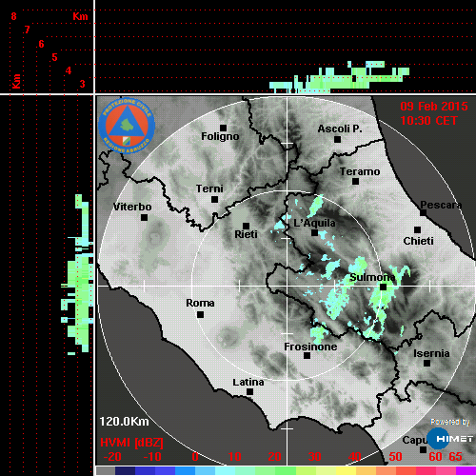Image resolution: width=476 pixels, height=476 pixels.
Task: Click the 'Latina' map label
Action: (248, 383)
